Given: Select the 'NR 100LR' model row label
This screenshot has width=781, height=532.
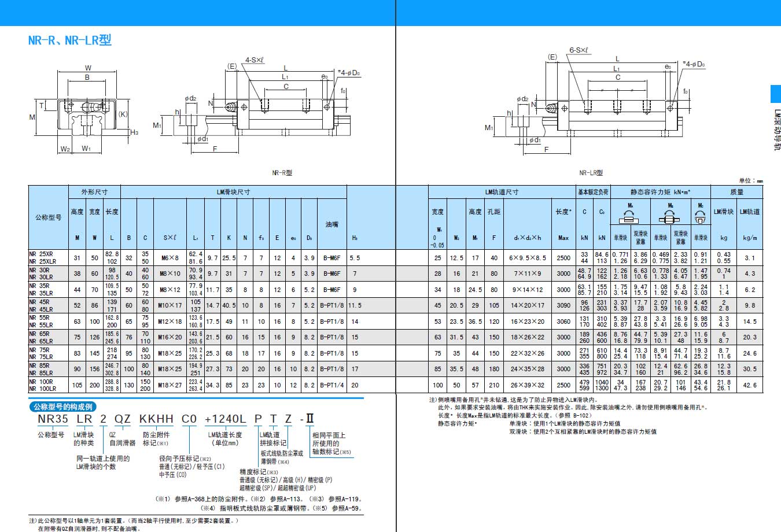Looking at the screenshot, I should (43, 389).
